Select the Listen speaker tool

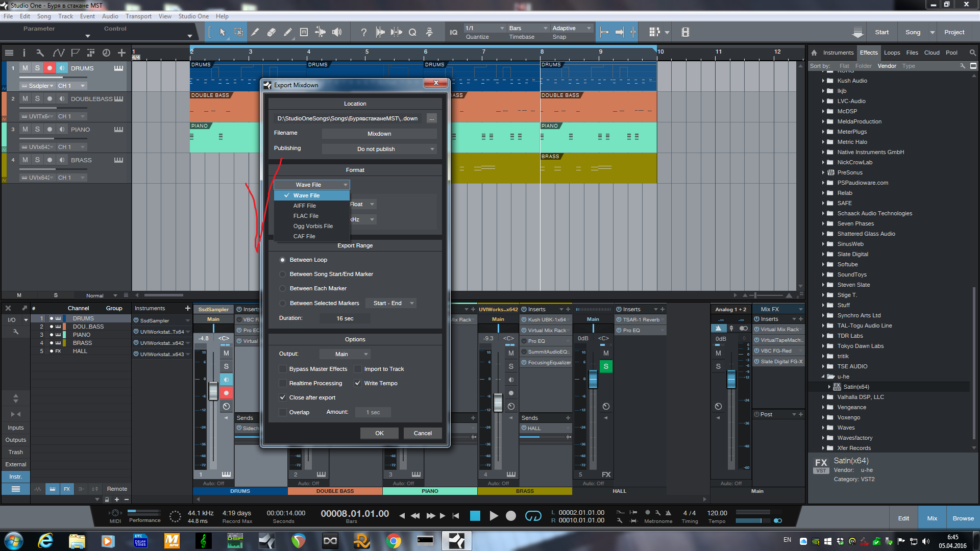pyautogui.click(x=337, y=32)
